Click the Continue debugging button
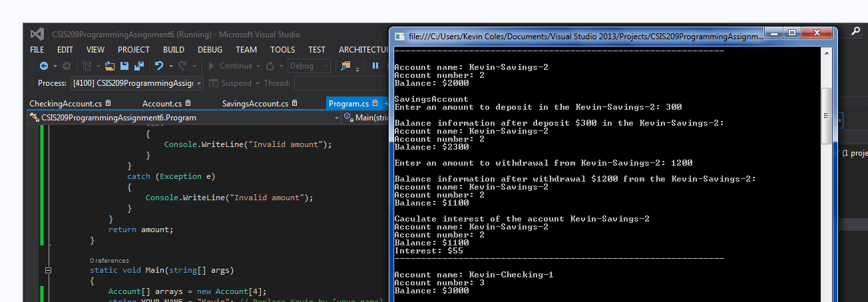 (x=230, y=66)
